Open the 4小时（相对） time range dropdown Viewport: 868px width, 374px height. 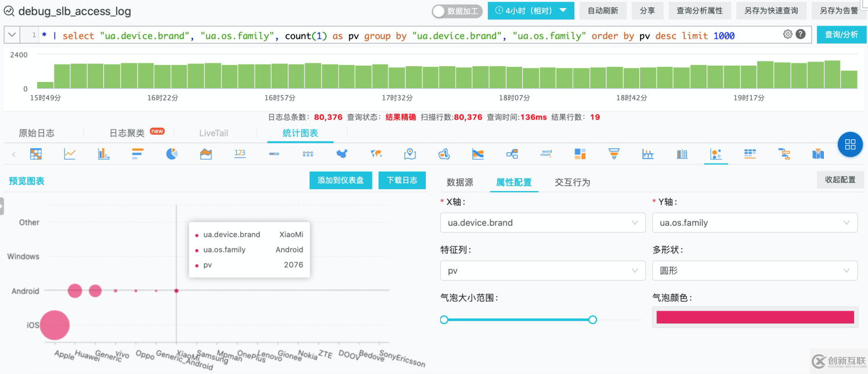tap(530, 10)
